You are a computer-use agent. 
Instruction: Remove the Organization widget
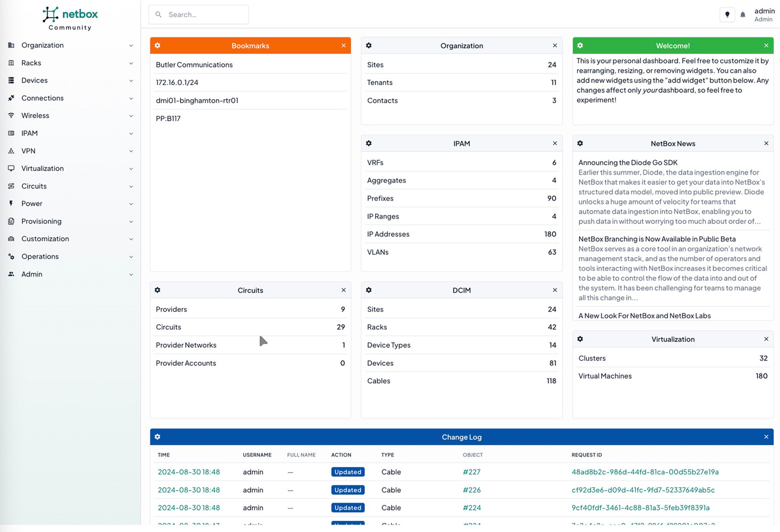[x=554, y=46]
